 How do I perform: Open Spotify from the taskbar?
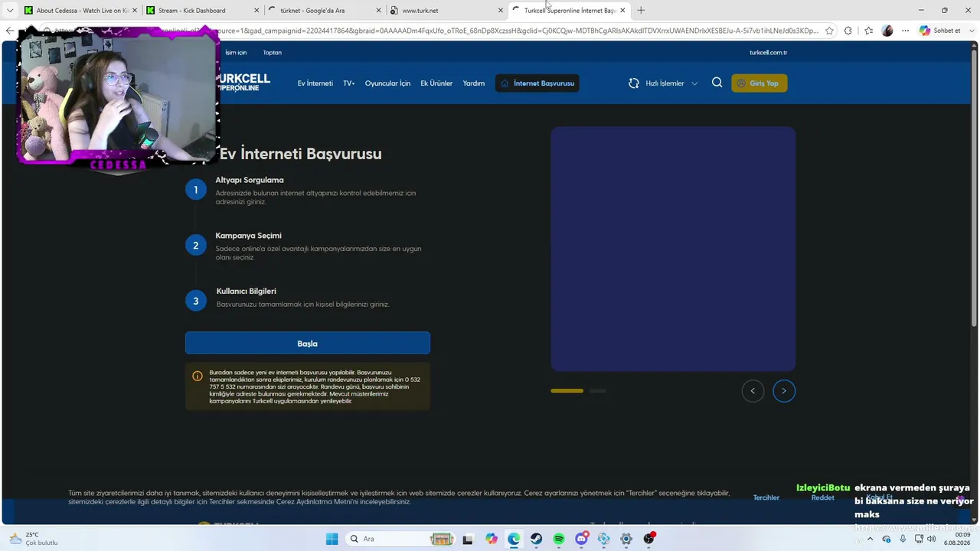[x=559, y=539]
